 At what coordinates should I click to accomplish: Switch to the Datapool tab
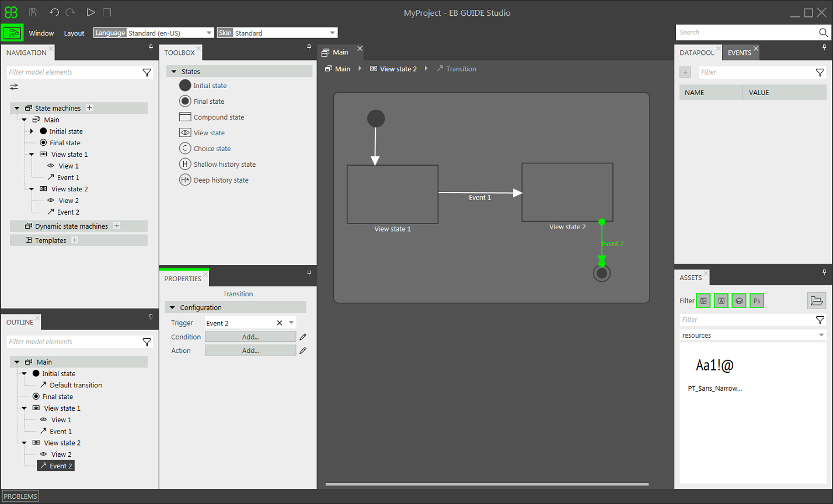(x=697, y=52)
